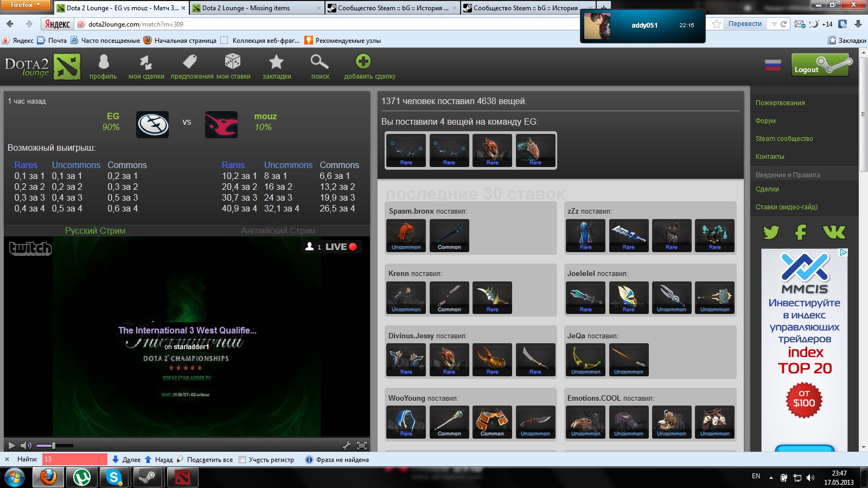Open Ставки (видео-гайд) link
The image size is (868, 488).
click(x=786, y=207)
